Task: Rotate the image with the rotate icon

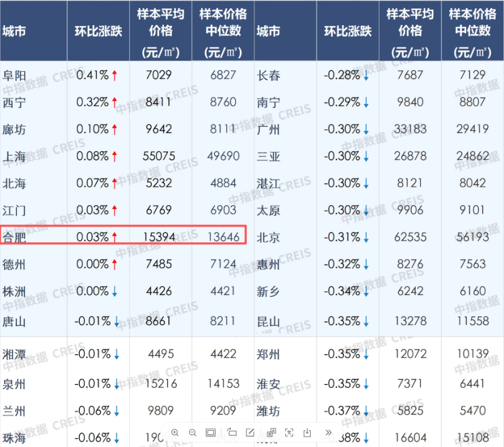Action: pyautogui.click(x=232, y=432)
